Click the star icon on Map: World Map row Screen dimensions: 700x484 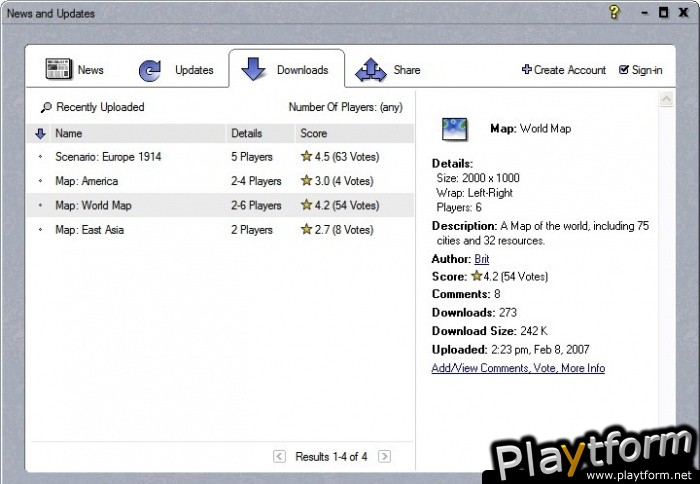306,204
